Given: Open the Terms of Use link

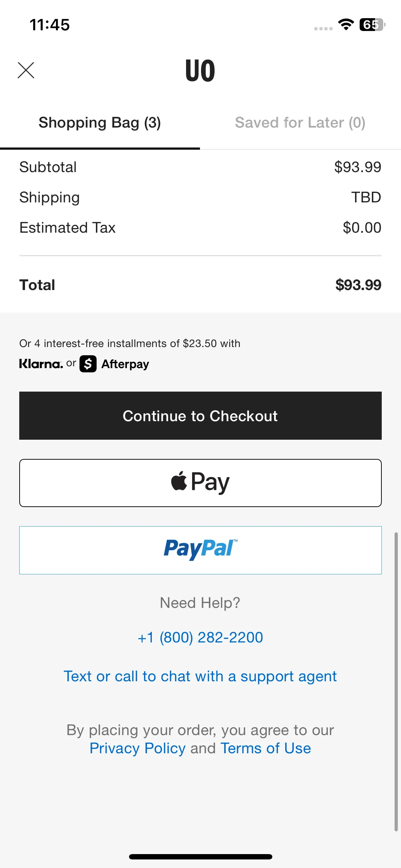Looking at the screenshot, I should click(266, 748).
